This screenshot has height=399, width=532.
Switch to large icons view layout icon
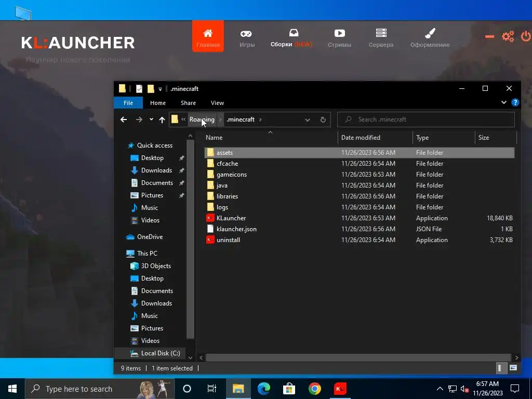(513, 368)
